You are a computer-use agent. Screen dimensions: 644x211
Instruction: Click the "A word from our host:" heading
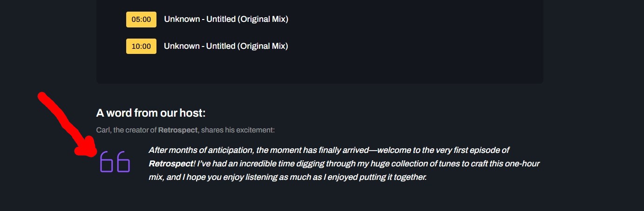click(150, 113)
